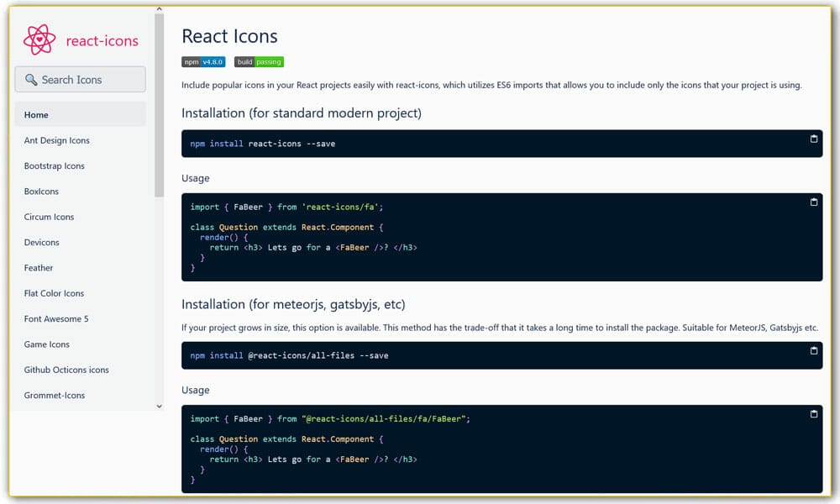The image size is (840, 504).
Task: Open the Game Icons collection
Action: point(46,344)
